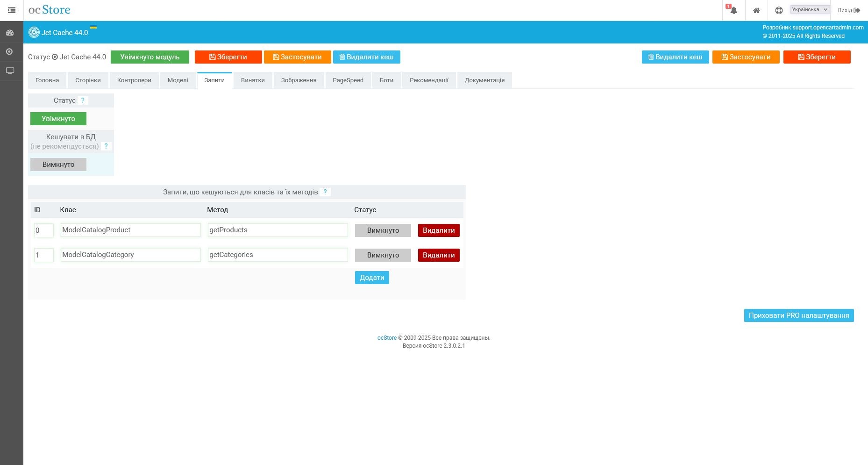This screenshot has width=868, height=465.
Task: Open the Українська language dropdown
Action: point(810,9)
